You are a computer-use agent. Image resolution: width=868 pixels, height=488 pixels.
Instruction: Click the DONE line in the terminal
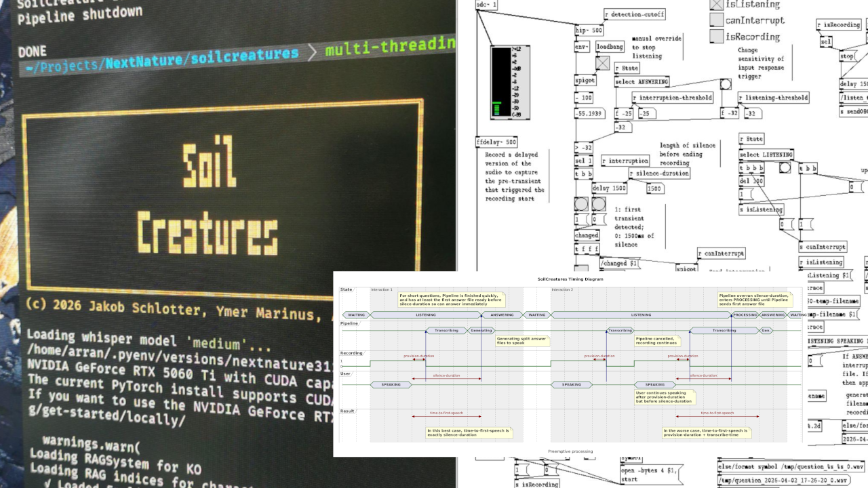click(33, 52)
